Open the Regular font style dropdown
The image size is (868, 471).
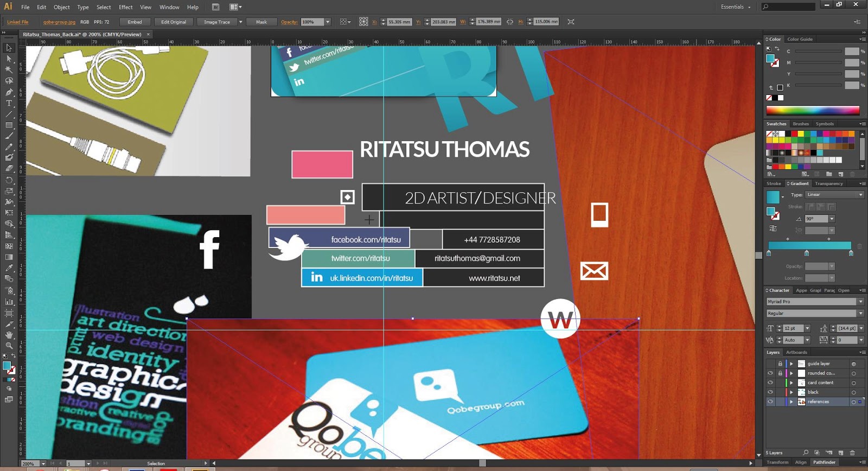(x=860, y=314)
